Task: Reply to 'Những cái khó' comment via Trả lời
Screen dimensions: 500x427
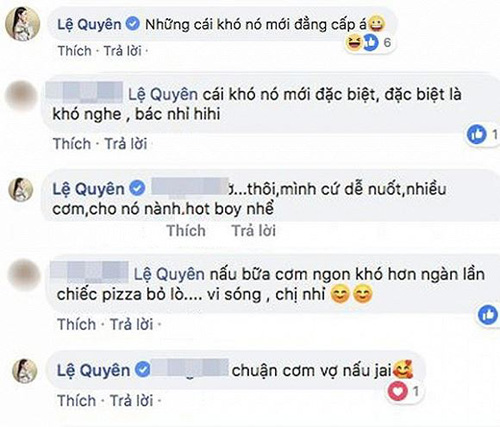Action: [123, 51]
